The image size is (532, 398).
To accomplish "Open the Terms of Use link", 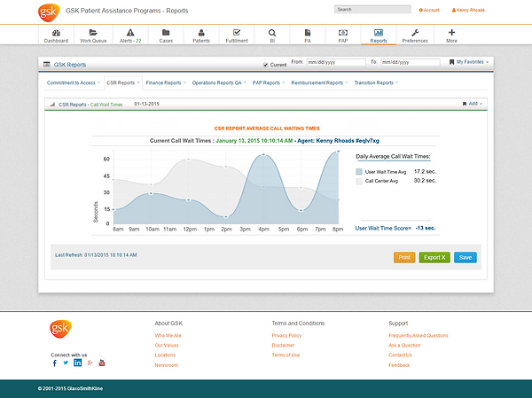I will [x=286, y=355].
